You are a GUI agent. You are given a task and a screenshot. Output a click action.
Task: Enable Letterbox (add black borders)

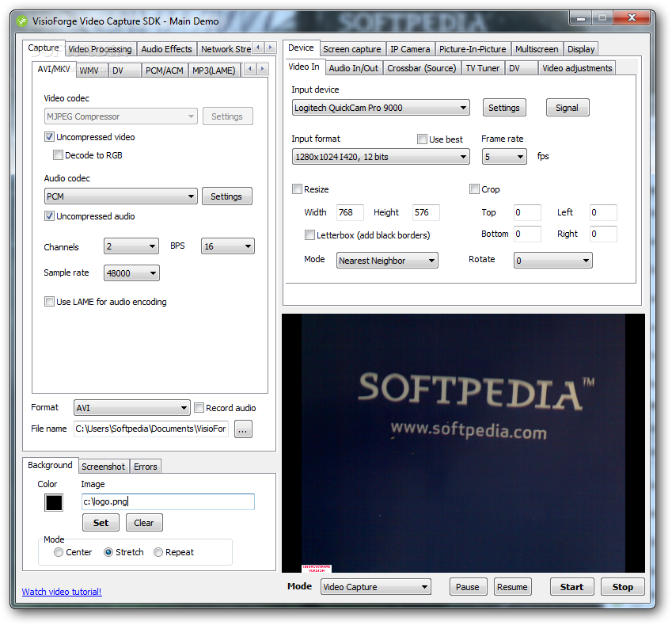click(x=309, y=235)
